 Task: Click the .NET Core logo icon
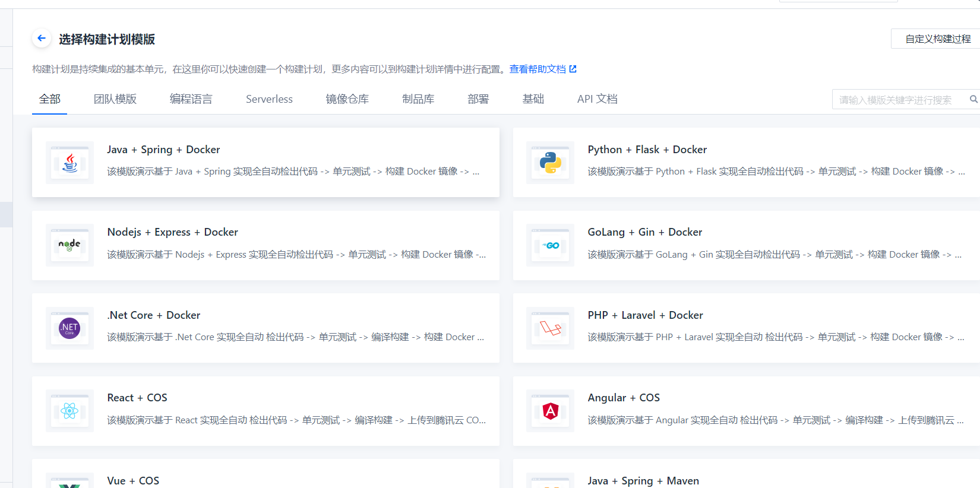[x=69, y=328]
